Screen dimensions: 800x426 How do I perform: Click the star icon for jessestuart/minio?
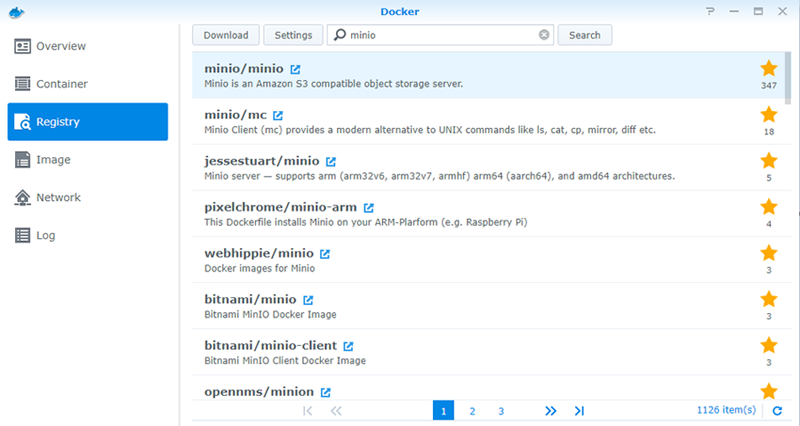(769, 161)
